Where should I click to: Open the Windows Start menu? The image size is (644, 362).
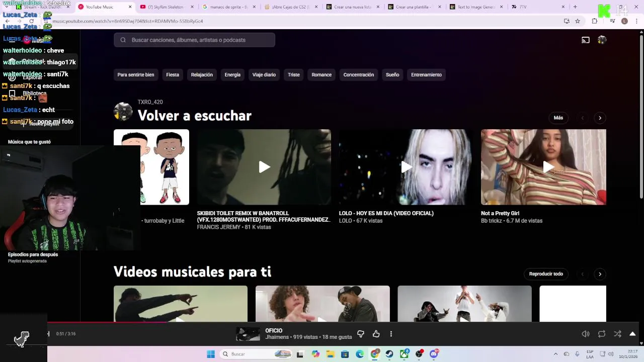click(211, 354)
